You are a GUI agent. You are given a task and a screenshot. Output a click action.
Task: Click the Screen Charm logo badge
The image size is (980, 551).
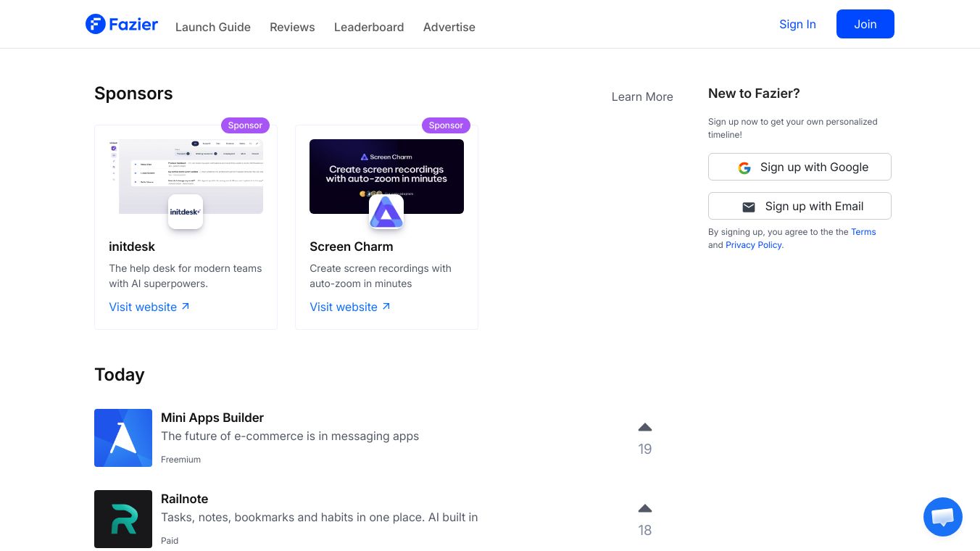click(386, 212)
